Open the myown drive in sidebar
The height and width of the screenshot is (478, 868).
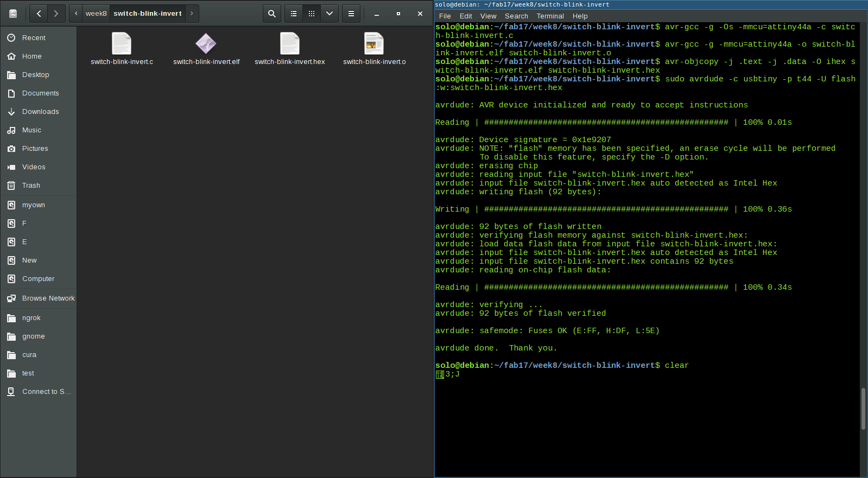(38, 205)
